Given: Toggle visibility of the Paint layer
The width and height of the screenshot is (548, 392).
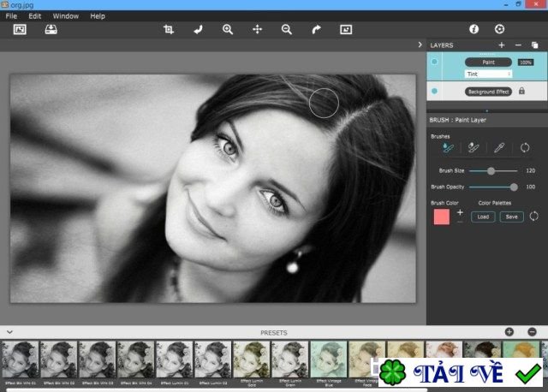Looking at the screenshot, I should [435, 62].
